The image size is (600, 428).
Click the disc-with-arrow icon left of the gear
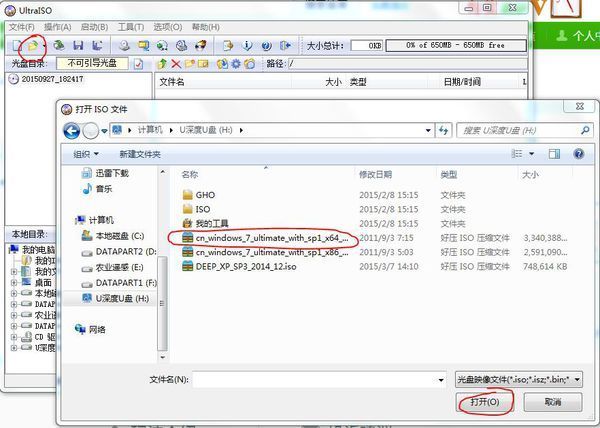point(222,64)
